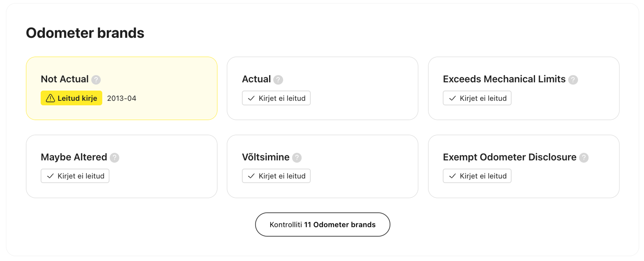Open help for Exceeds Mechanical Limits
This screenshot has width=644, height=261.
pyautogui.click(x=573, y=80)
